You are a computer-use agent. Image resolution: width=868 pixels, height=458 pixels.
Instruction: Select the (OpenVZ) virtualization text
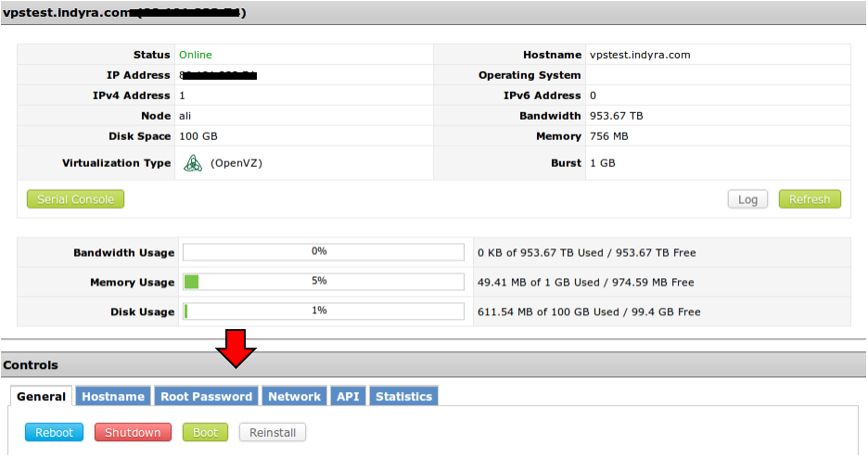pos(236,163)
